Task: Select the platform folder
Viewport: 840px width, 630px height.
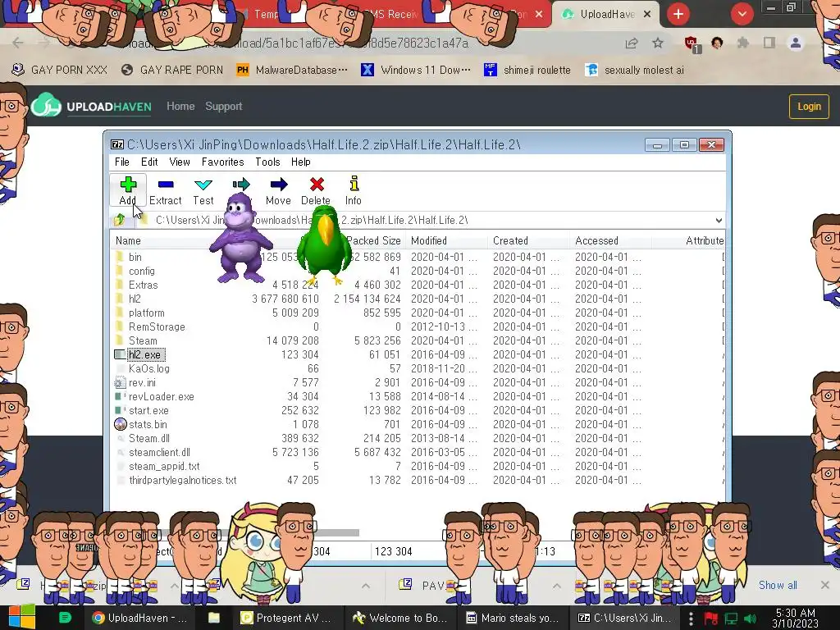Action: 146,313
